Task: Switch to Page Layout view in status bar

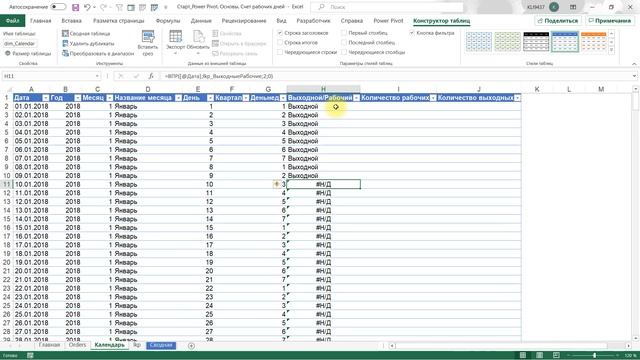Action: (539, 356)
